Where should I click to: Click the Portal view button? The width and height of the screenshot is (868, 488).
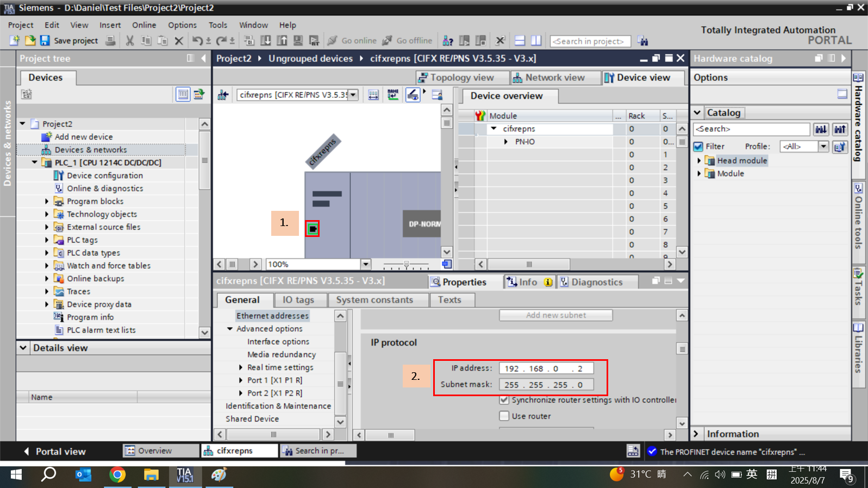click(54, 451)
